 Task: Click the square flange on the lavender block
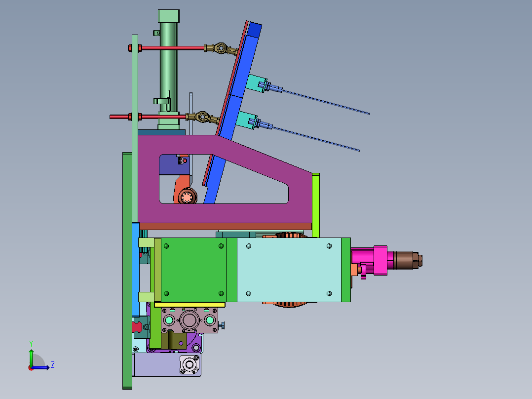190,365
